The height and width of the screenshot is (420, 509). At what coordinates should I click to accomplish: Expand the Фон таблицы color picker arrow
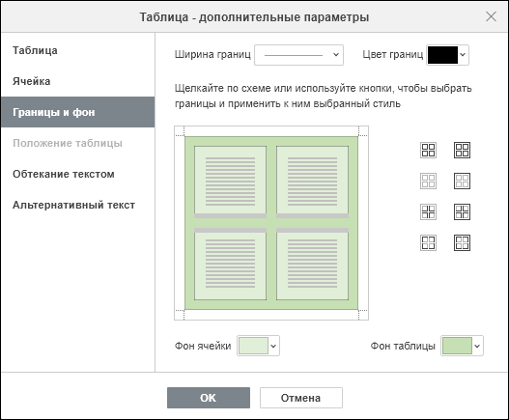477,346
